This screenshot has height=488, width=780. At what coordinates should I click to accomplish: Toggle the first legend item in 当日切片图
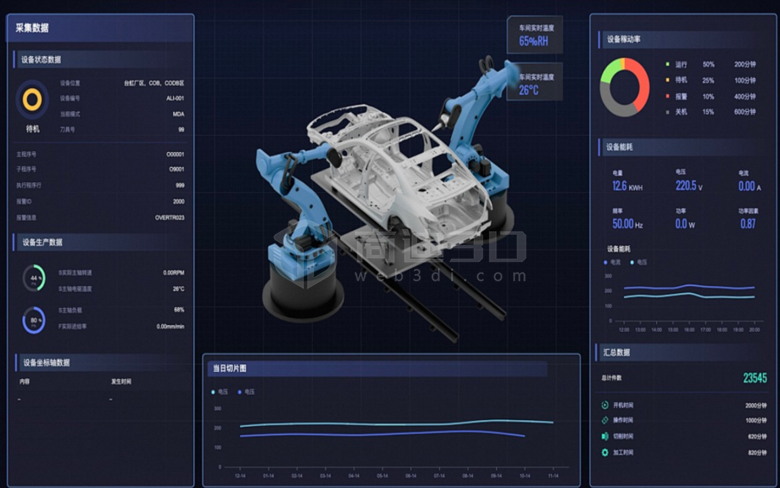coord(219,392)
